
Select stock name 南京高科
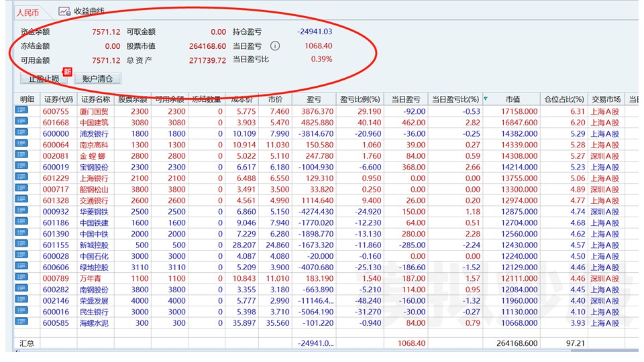94,145
